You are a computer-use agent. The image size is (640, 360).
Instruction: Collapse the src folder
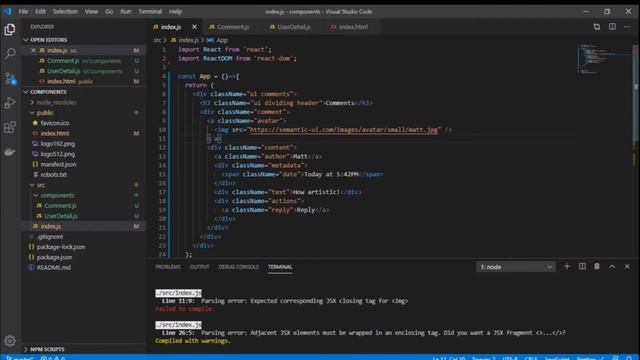coord(84,185)
